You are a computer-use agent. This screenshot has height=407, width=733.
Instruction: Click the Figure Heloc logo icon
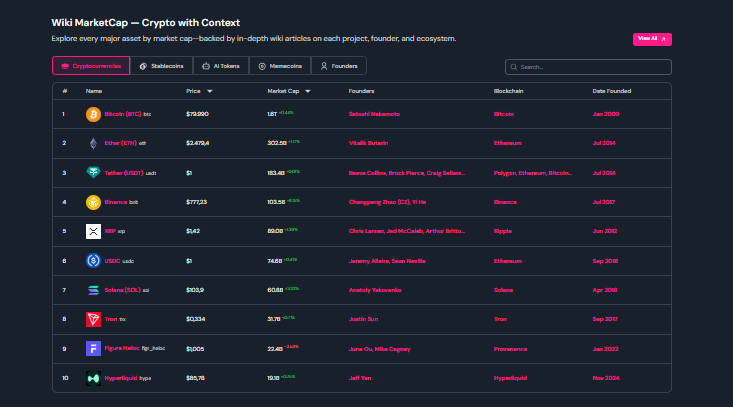click(93, 349)
